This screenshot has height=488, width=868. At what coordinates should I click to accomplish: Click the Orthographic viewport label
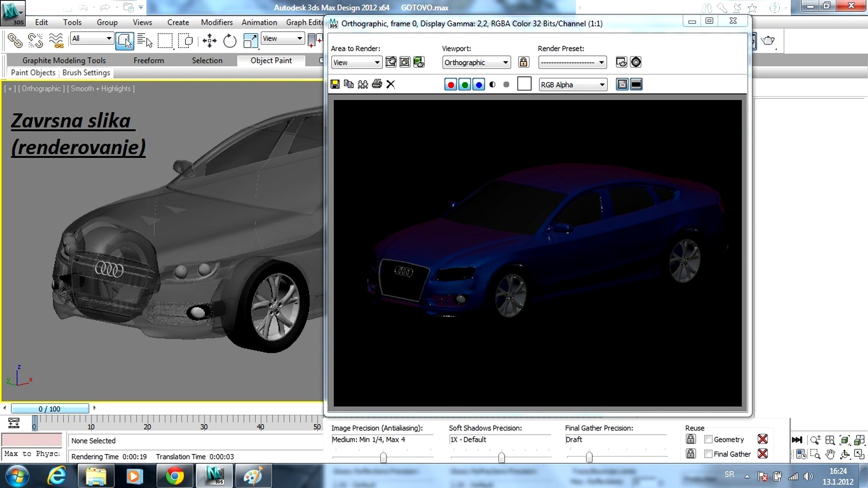(41, 89)
